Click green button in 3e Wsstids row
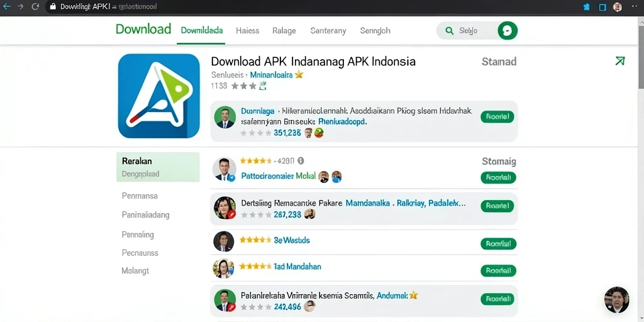This screenshot has width=644, height=322. point(498,244)
